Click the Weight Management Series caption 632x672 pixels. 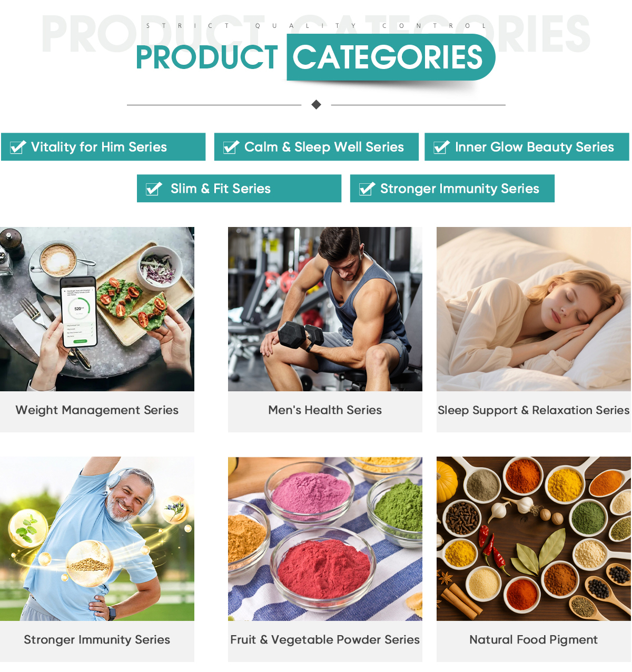(97, 410)
